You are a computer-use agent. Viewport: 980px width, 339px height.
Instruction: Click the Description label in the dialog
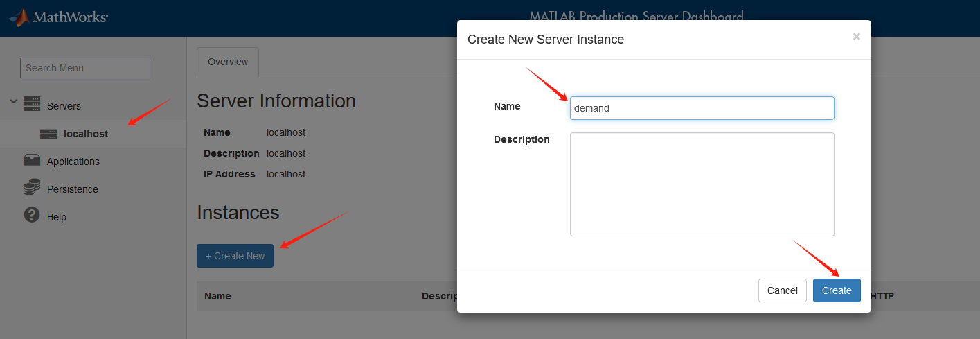(x=522, y=139)
